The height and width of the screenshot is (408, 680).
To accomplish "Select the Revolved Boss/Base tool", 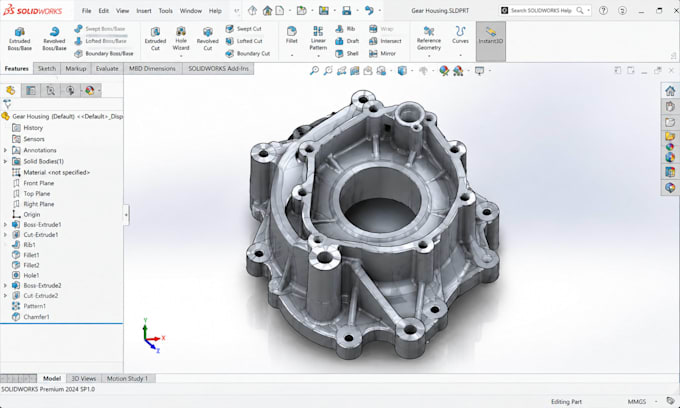I will pos(54,39).
